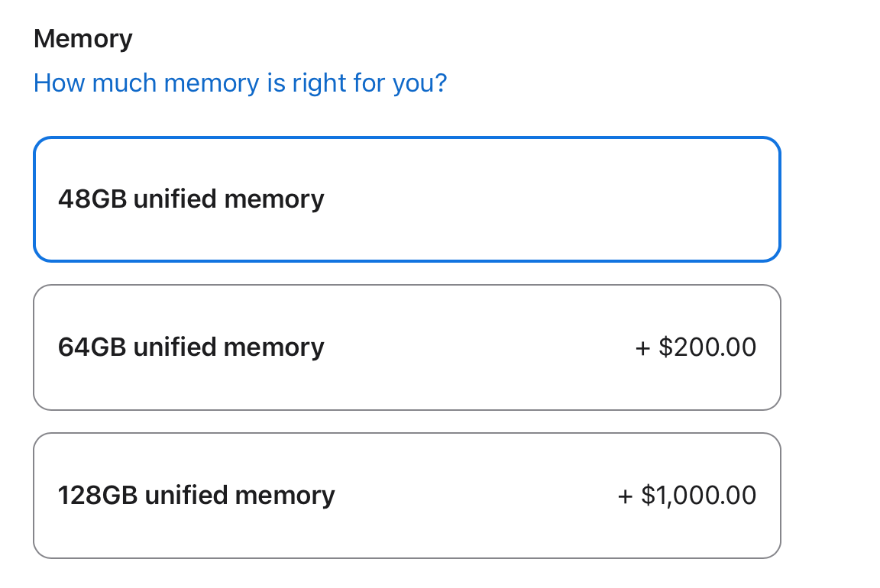Pick the 128GB unified memory option

(x=406, y=496)
